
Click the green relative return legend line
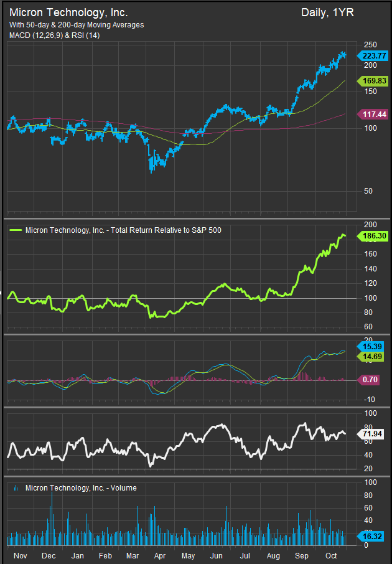(16, 230)
